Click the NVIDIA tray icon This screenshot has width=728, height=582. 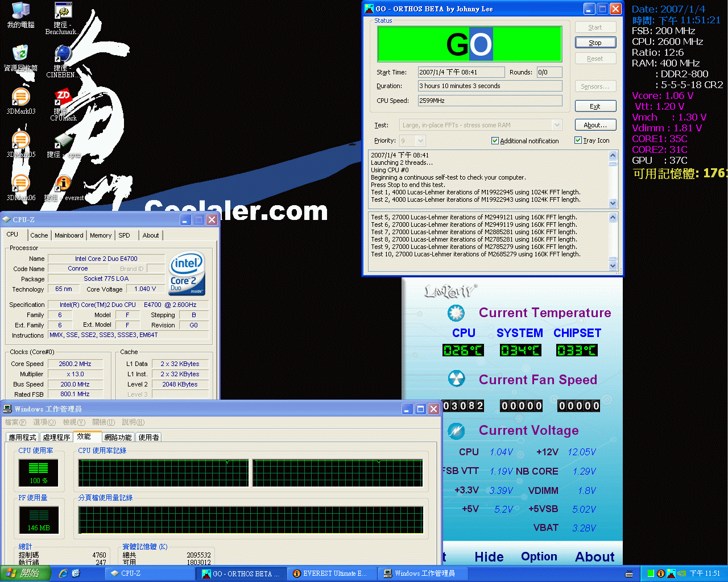point(681,573)
